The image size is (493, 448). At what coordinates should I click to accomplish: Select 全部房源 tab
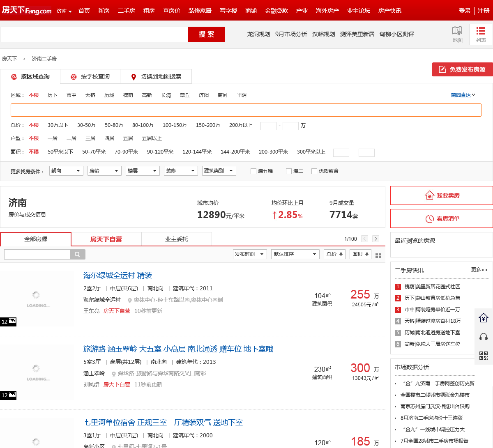click(x=36, y=239)
